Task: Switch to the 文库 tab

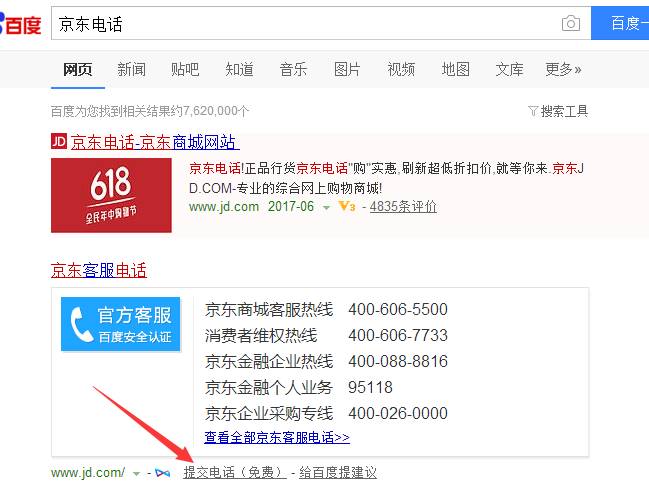Action: click(509, 69)
